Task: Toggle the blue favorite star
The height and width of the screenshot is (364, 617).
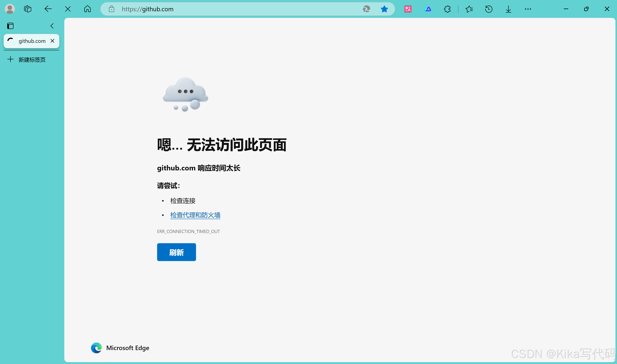Action: (384, 9)
